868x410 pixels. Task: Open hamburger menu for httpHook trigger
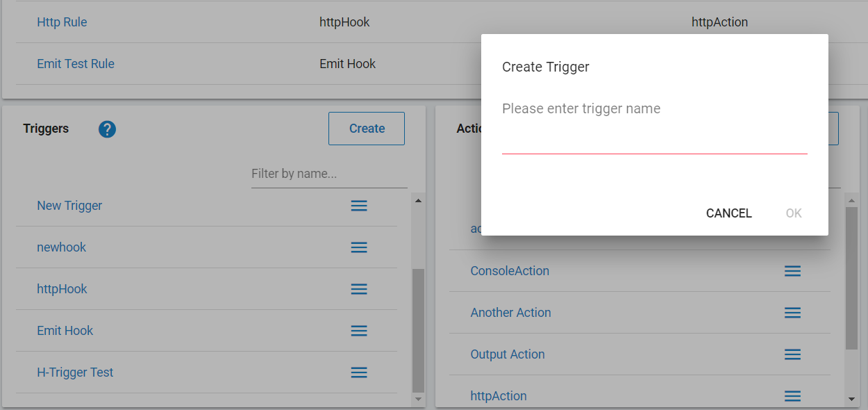(359, 289)
